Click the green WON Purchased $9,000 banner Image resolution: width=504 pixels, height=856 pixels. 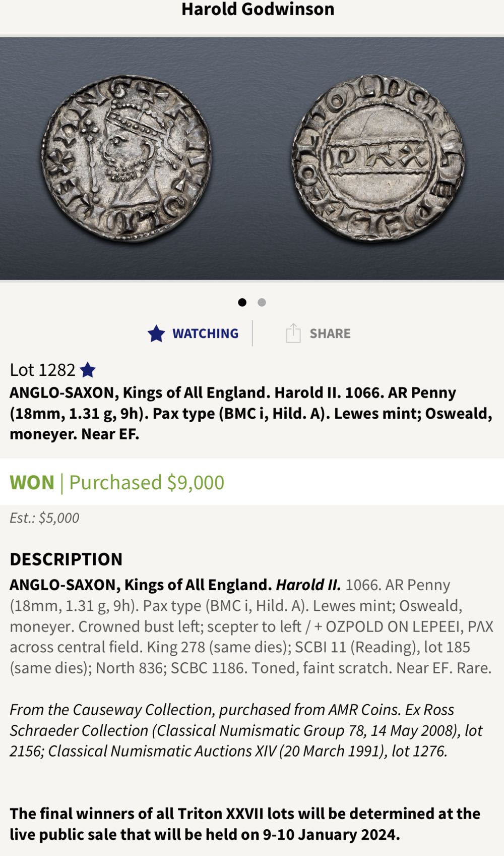point(118,483)
